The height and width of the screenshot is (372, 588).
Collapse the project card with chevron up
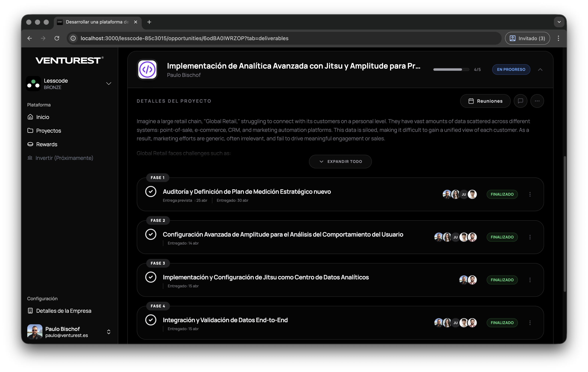(540, 70)
